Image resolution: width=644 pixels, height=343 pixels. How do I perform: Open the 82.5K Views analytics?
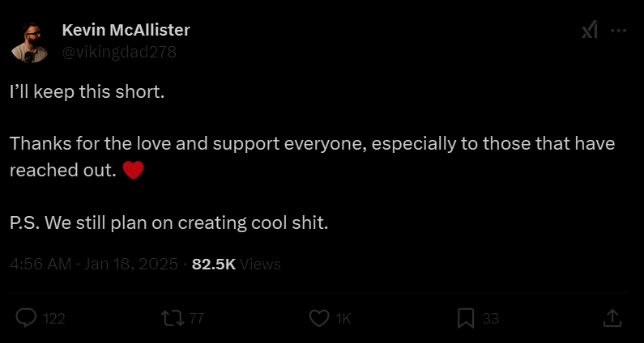tap(236, 264)
